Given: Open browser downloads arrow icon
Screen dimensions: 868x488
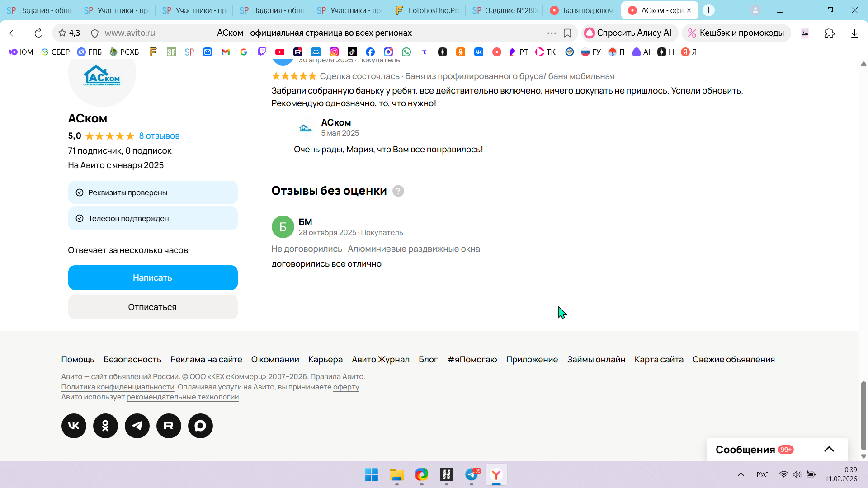Looking at the screenshot, I should click(x=854, y=33).
